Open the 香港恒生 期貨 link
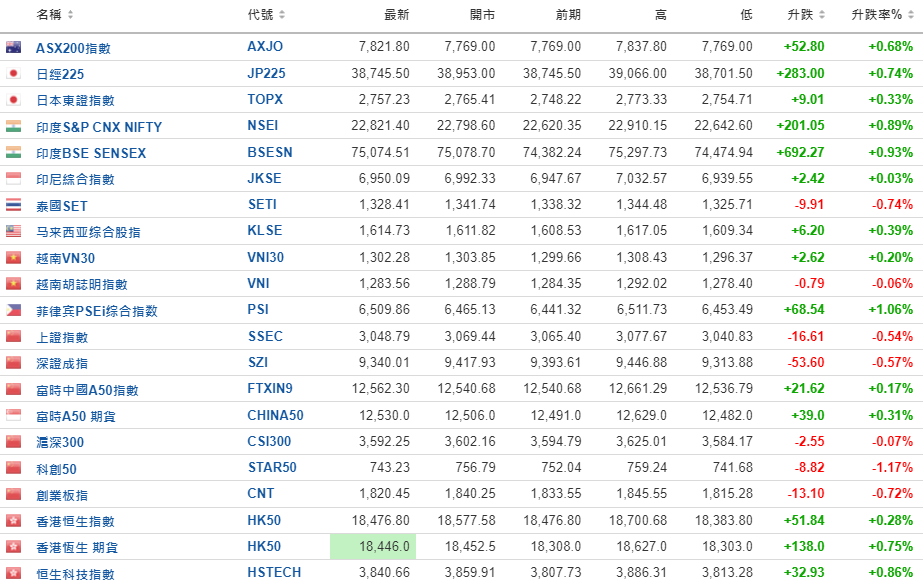Screen dimensions: 923x586 77,548
